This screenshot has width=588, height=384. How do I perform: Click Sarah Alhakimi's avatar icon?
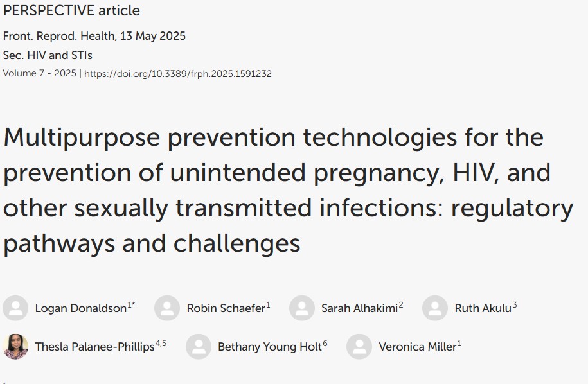302,308
